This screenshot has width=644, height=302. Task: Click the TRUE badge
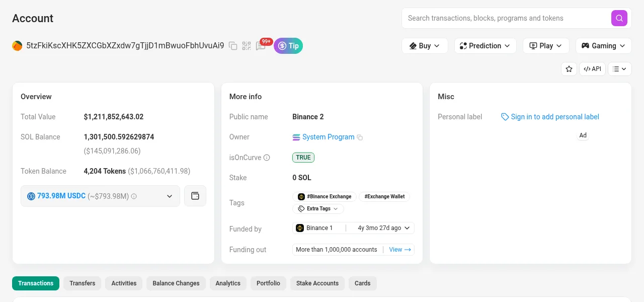pyautogui.click(x=303, y=158)
